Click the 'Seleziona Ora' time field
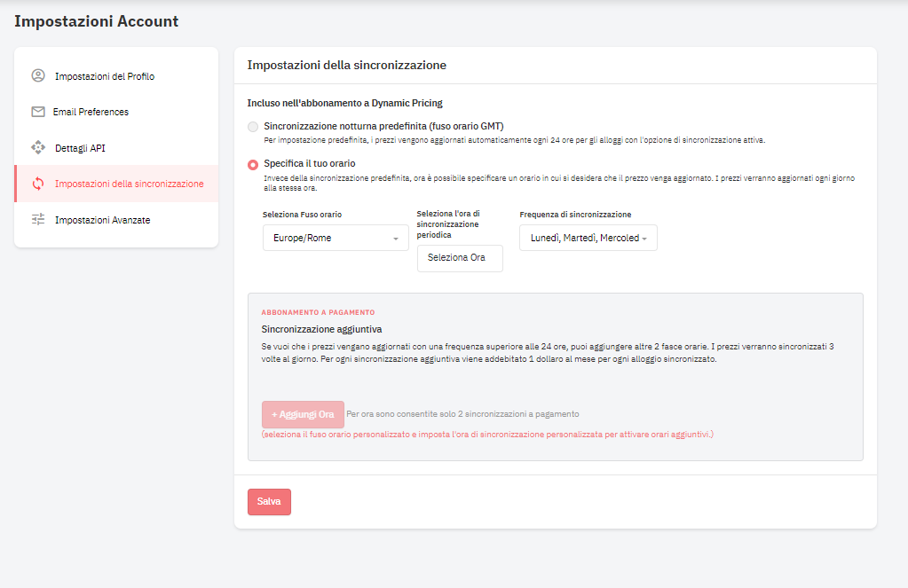Viewport: 908px width, 588px height. tap(460, 258)
